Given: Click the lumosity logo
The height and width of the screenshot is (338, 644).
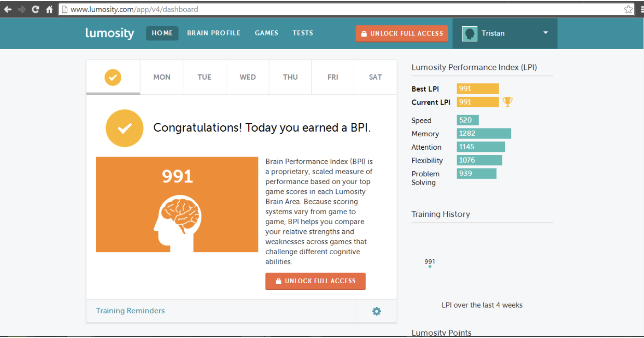Looking at the screenshot, I should [110, 33].
